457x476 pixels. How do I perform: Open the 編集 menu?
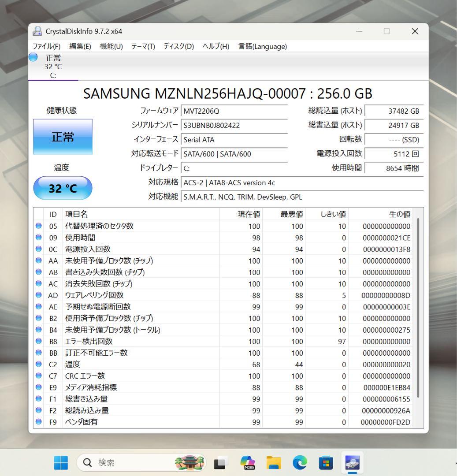click(79, 46)
